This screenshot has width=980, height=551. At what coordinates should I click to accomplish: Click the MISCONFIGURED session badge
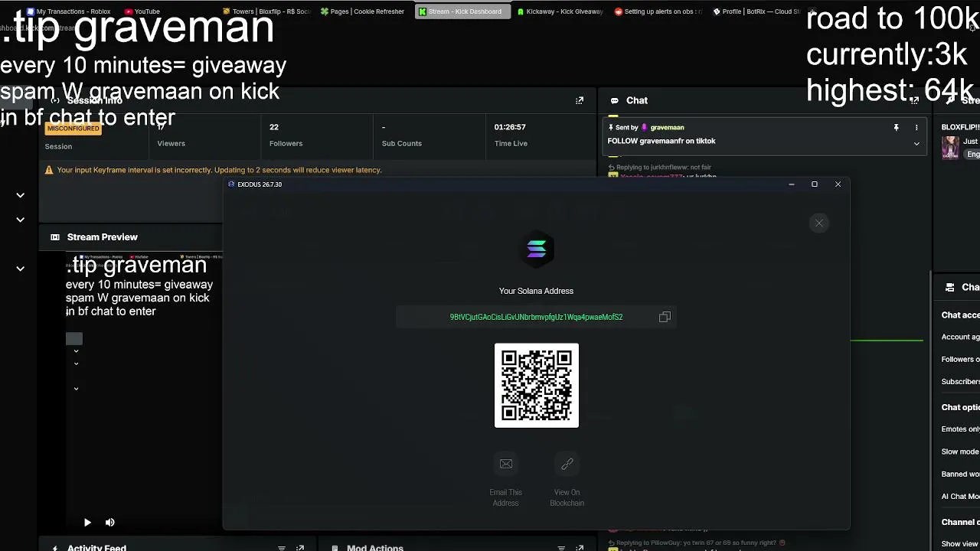(x=73, y=129)
